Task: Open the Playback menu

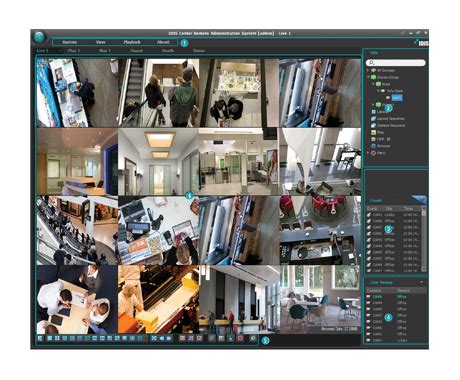Action: pyautogui.click(x=132, y=42)
